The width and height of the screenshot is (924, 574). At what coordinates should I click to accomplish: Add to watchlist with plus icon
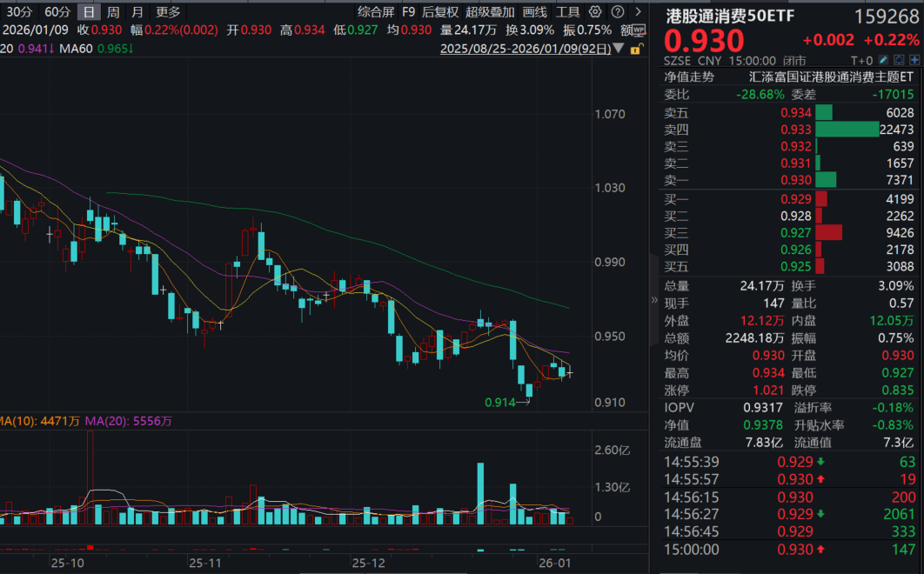(914, 60)
